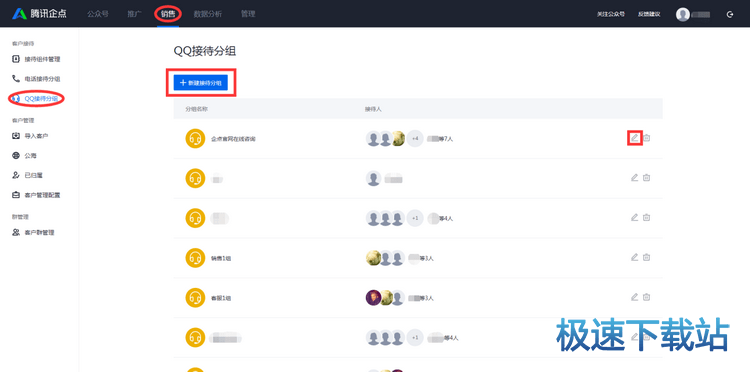
Task: Click the +4 badge in 企点官网在线咨询 row
Action: (415, 139)
